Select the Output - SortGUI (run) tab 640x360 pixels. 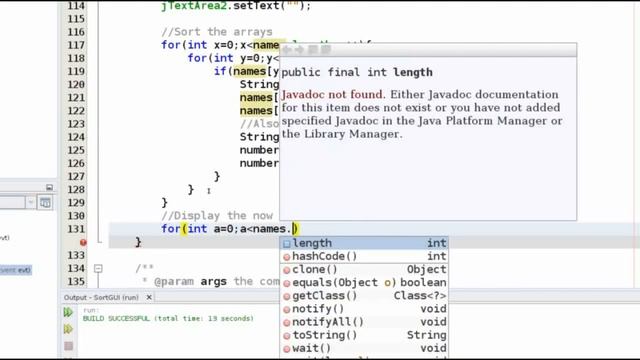tap(101, 297)
